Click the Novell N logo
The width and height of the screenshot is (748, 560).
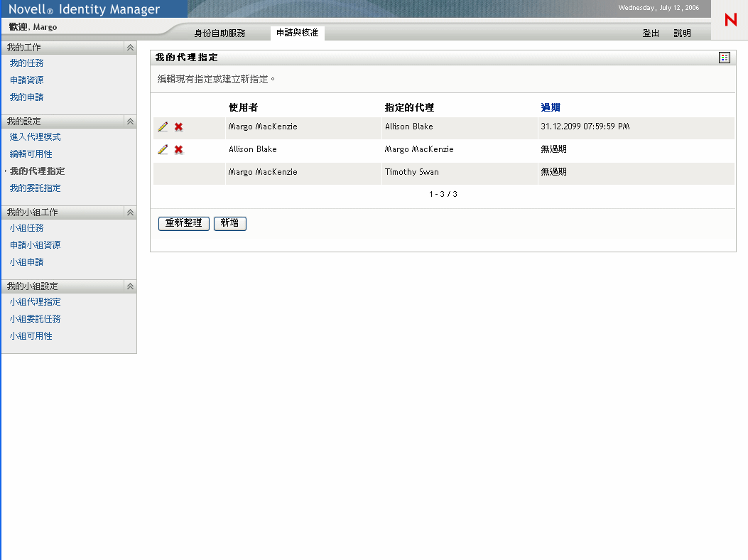click(x=730, y=20)
